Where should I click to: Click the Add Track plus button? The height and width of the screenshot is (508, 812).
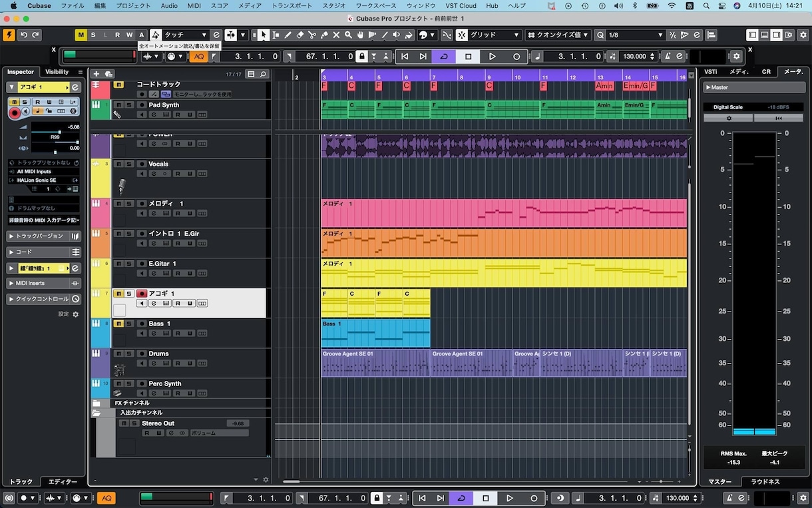(x=97, y=74)
